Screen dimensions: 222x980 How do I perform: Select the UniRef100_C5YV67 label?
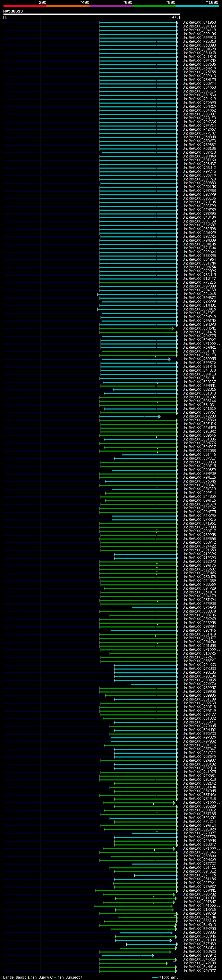[199, 412]
